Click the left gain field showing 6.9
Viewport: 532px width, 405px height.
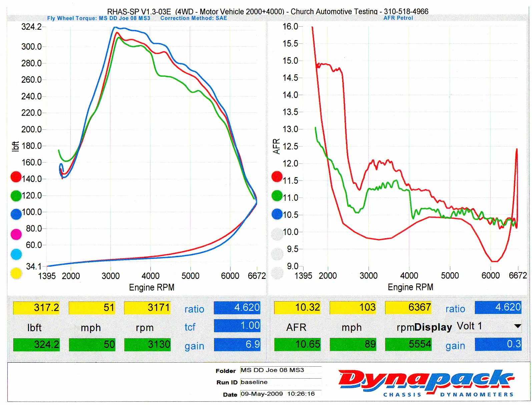pos(237,344)
